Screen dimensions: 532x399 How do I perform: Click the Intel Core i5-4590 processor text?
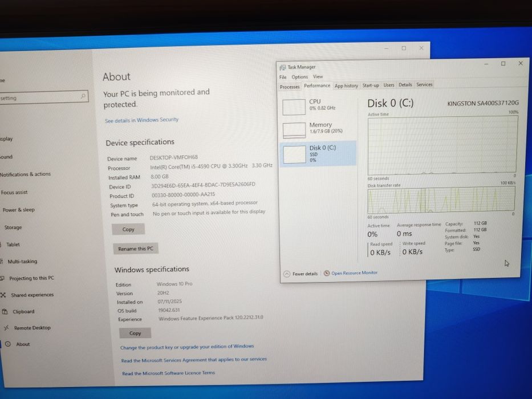pos(211,166)
